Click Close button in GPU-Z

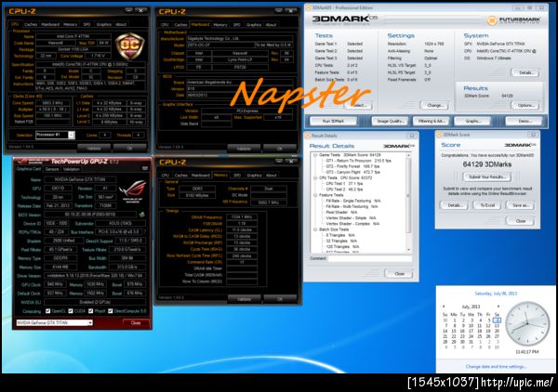tap(136, 322)
